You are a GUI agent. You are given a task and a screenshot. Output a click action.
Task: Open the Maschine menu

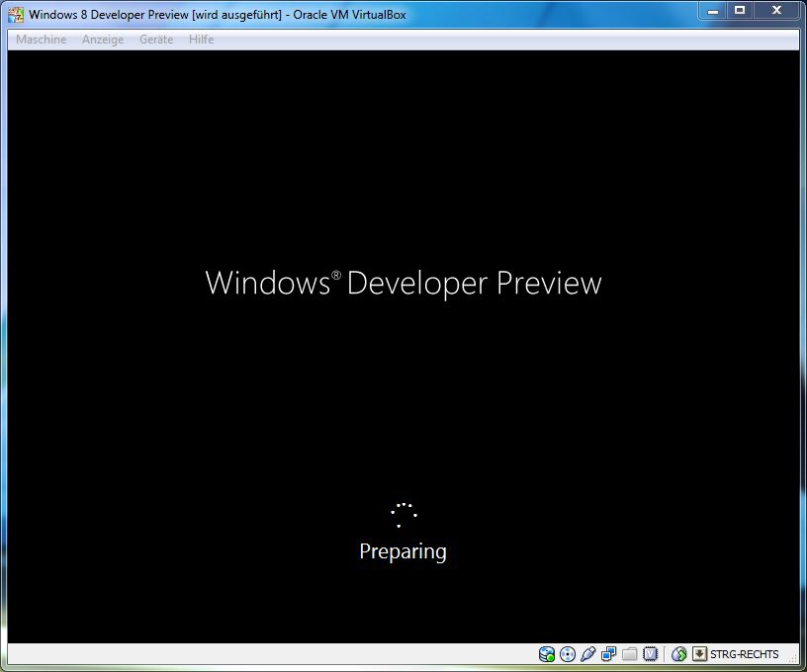coord(42,40)
